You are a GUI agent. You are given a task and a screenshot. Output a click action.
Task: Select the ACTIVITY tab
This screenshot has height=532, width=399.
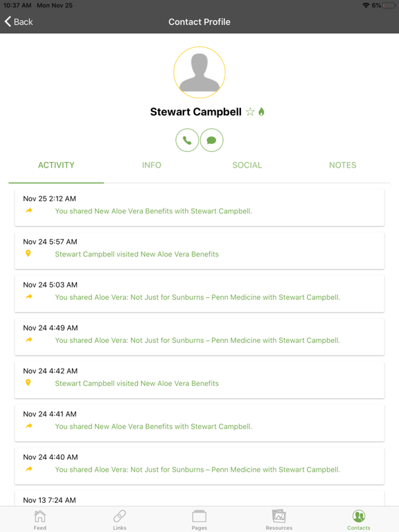[x=56, y=166]
